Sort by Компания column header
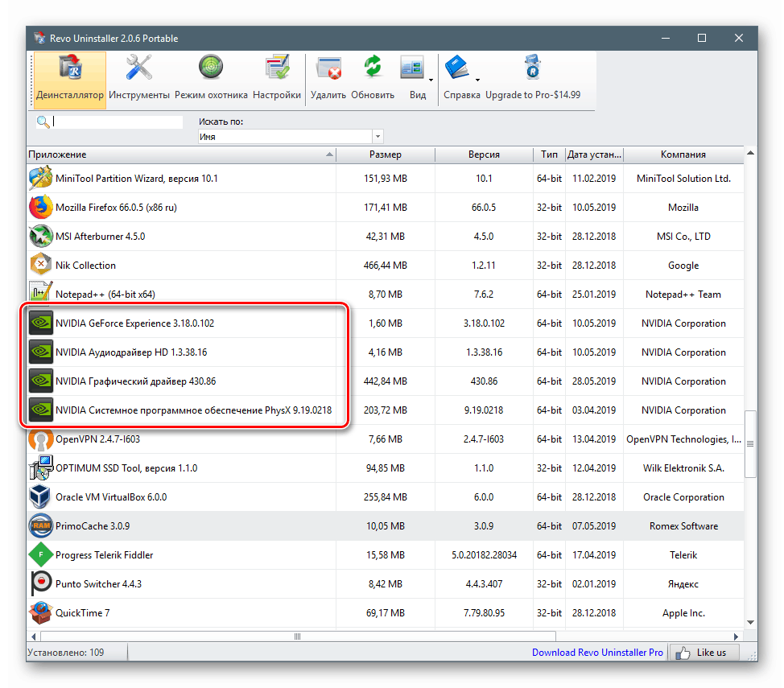 [x=683, y=154]
